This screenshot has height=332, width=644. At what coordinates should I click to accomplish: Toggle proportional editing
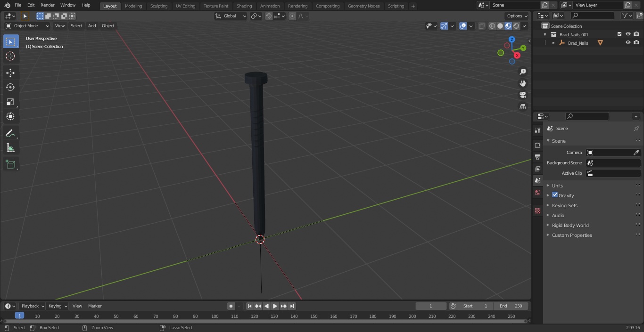(292, 16)
